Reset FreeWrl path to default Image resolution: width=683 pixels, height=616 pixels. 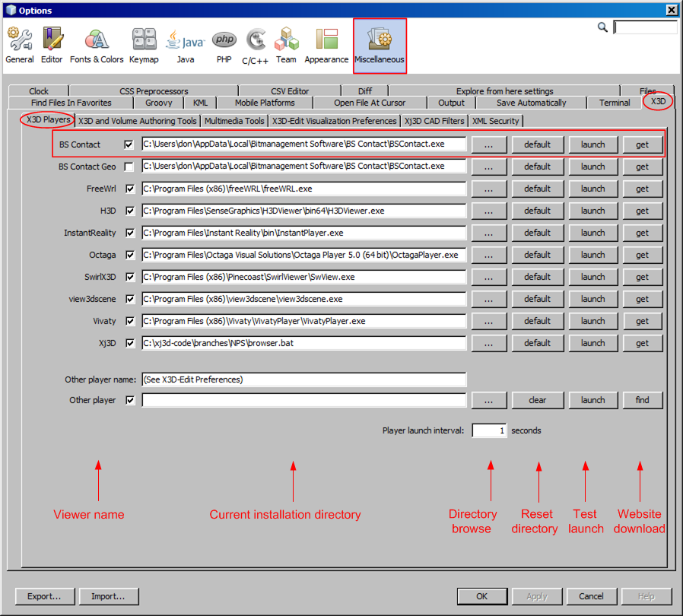click(538, 189)
